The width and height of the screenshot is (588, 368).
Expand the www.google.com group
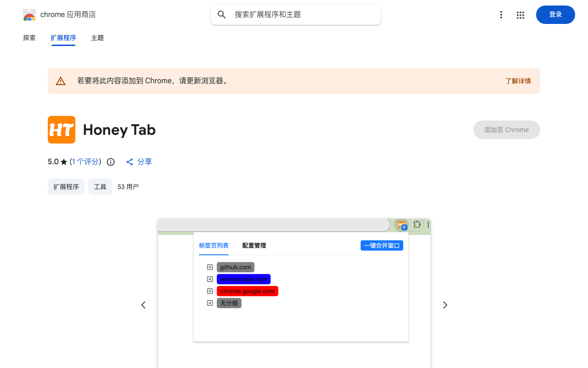210,279
